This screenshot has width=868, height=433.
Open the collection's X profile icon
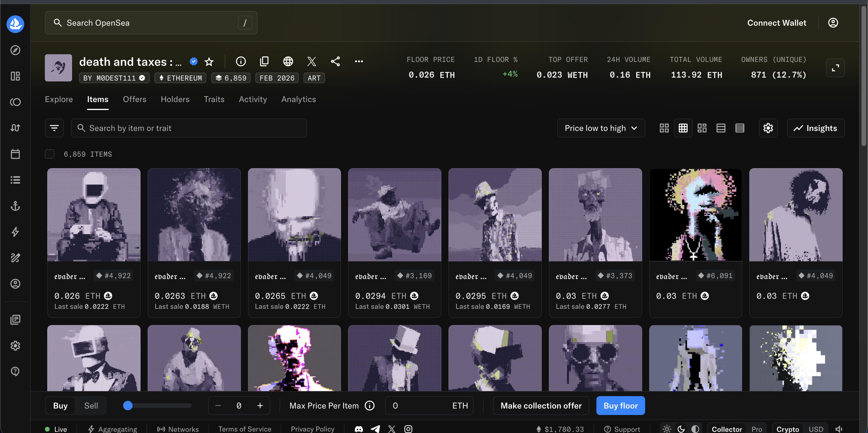312,61
